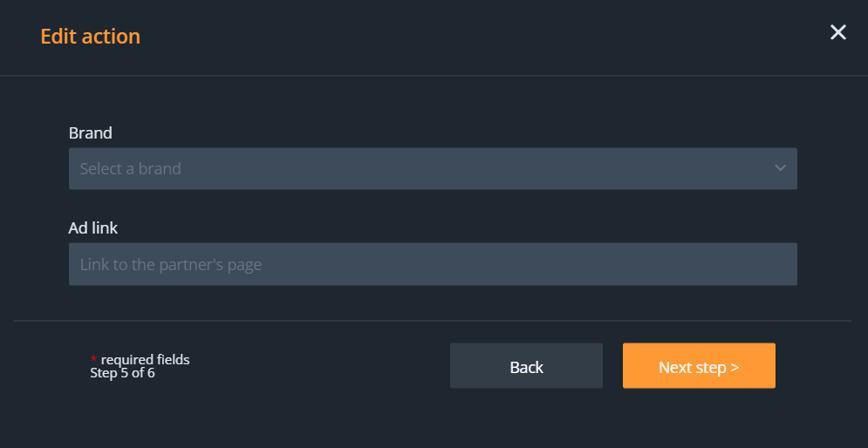Viewport: 868px width, 448px height.
Task: Click the Brand field label
Action: pyautogui.click(x=91, y=133)
